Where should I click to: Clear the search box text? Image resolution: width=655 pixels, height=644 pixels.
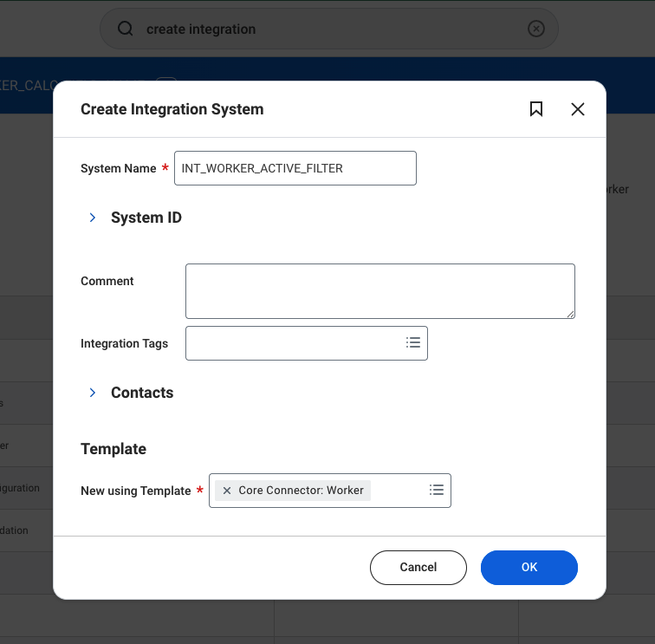click(536, 29)
